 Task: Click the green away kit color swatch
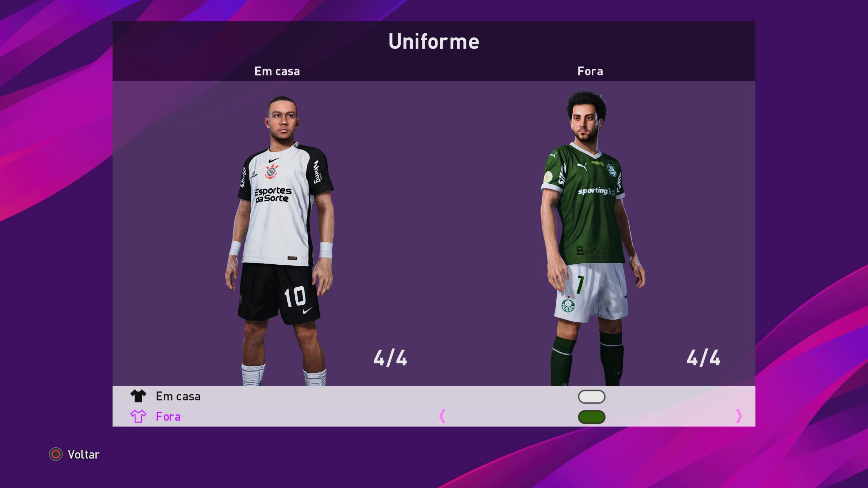tap(592, 417)
